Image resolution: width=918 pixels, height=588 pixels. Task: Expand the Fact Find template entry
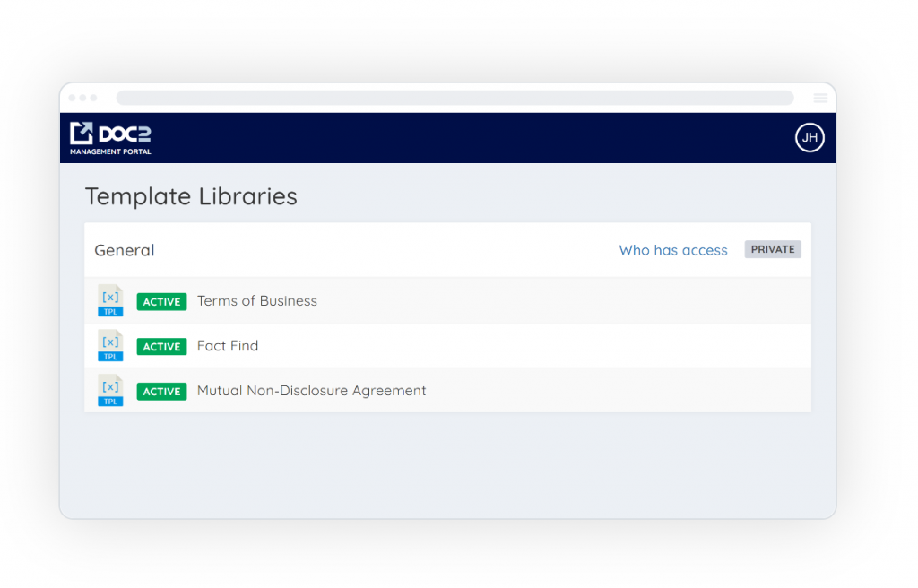pos(228,346)
